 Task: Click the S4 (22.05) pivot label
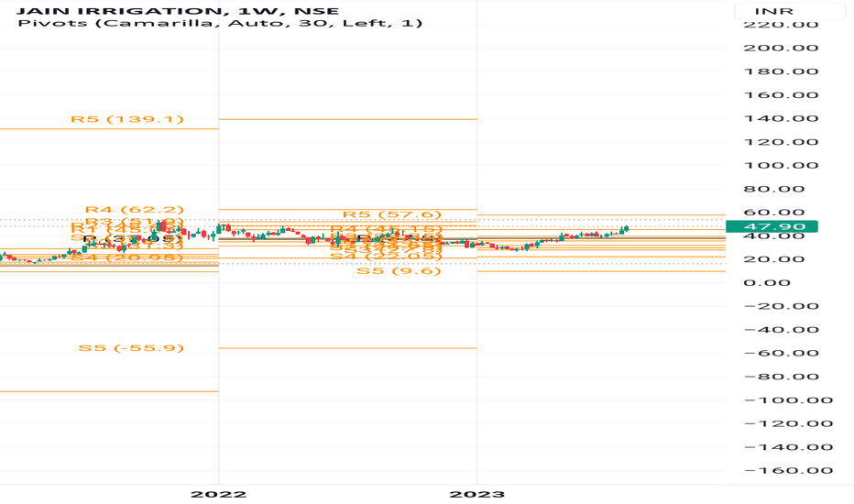coord(386,256)
